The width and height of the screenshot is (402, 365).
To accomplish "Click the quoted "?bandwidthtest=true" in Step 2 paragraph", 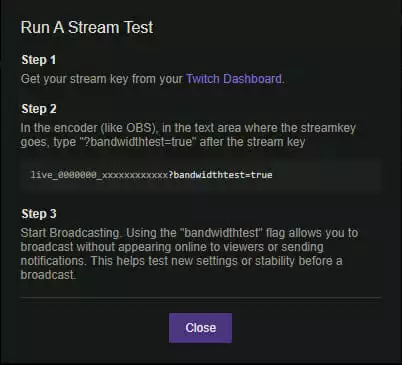I will click(138, 142).
